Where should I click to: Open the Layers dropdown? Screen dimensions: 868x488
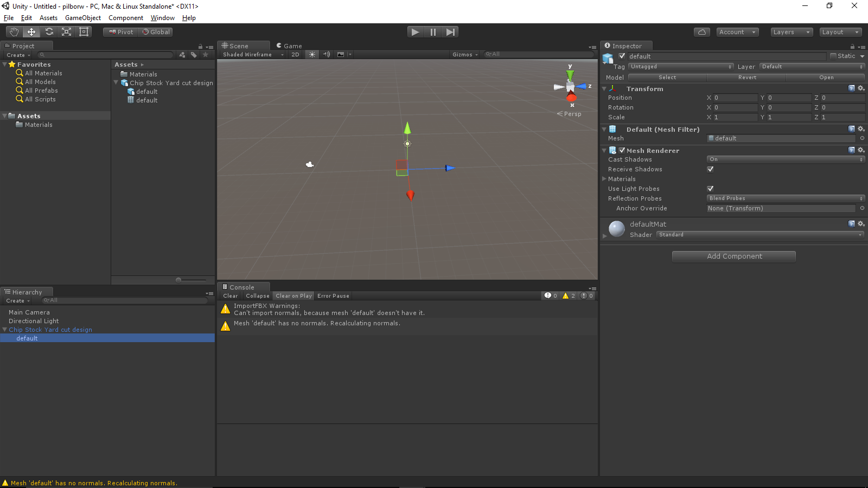pyautogui.click(x=792, y=32)
